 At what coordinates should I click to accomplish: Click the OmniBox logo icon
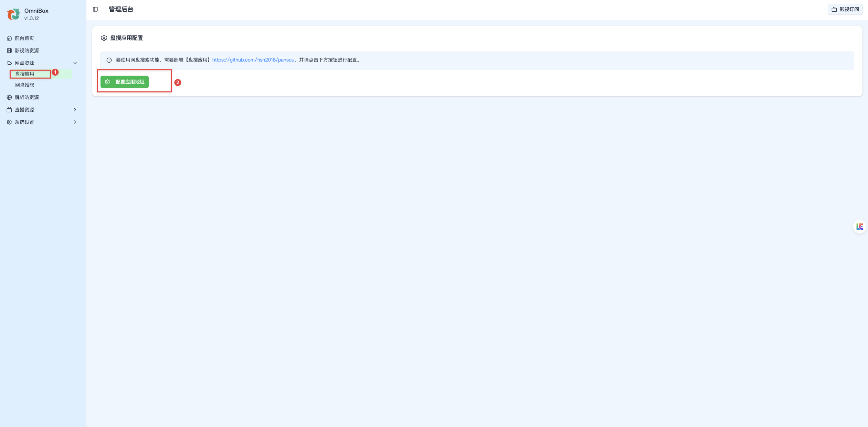(x=13, y=14)
